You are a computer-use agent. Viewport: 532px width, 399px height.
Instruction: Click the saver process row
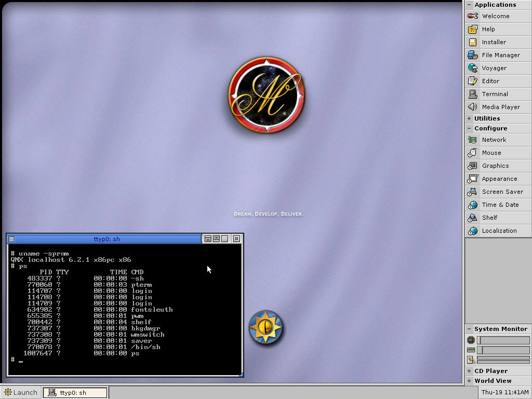pyautogui.click(x=89, y=341)
